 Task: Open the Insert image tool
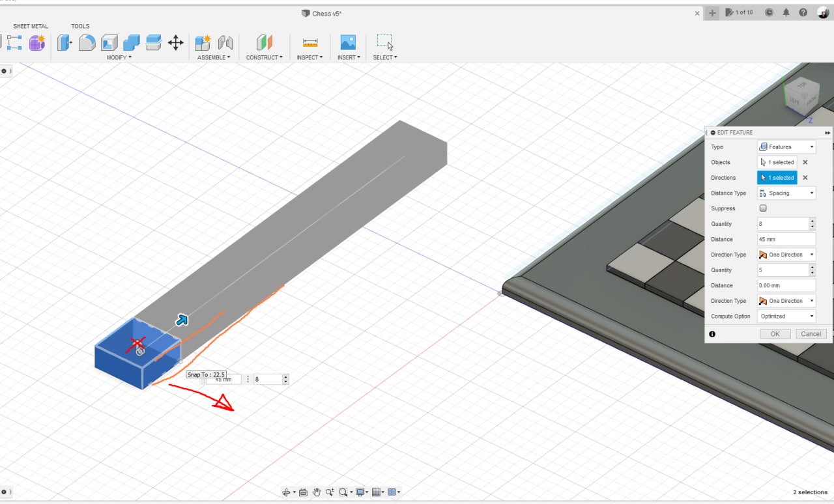point(348,43)
